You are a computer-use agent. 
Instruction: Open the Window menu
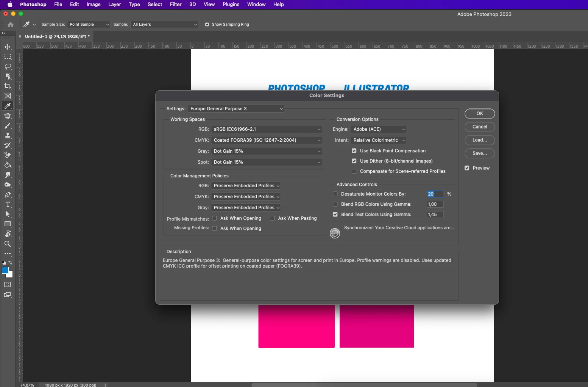pyautogui.click(x=256, y=5)
